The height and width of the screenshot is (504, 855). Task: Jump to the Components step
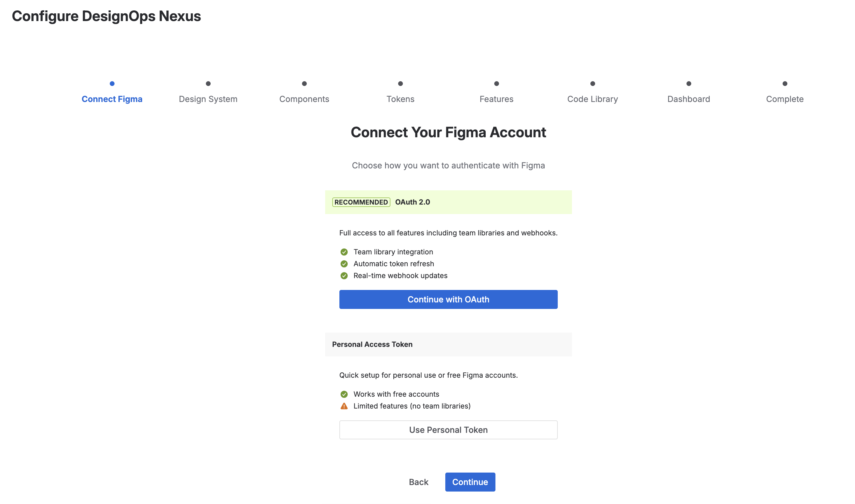[x=304, y=99]
